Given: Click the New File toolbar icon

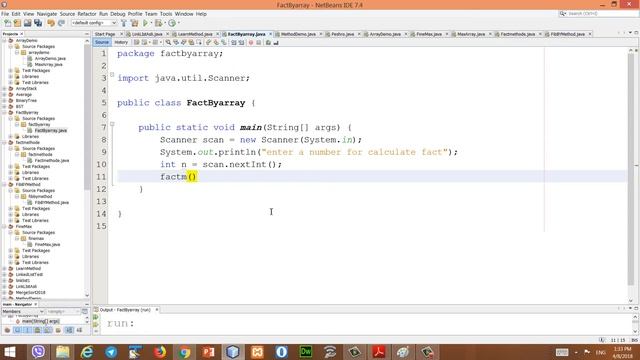Looking at the screenshot, I should click(7, 23).
